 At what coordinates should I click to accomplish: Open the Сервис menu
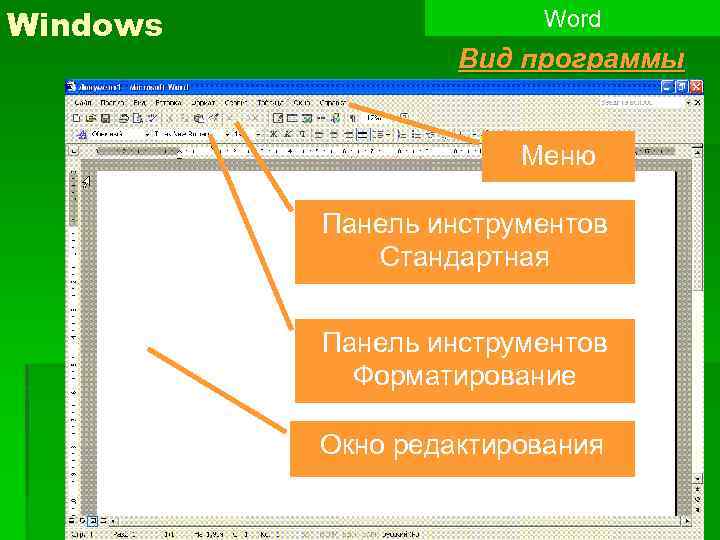[x=236, y=102]
